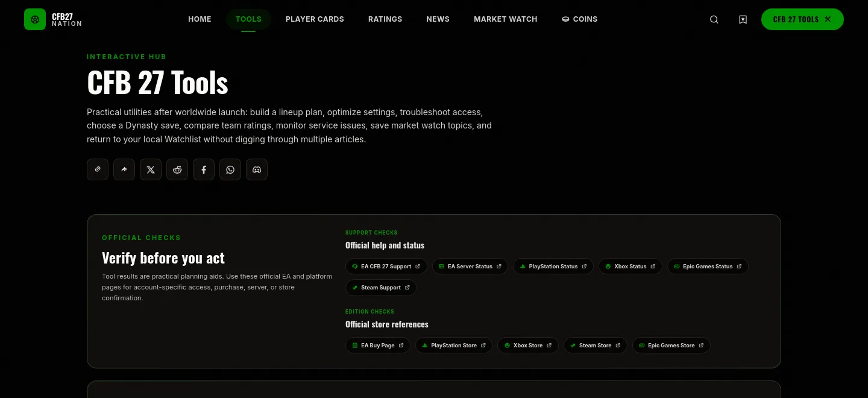This screenshot has height=398, width=868.
Task: Share page on Facebook
Action: pyautogui.click(x=204, y=169)
